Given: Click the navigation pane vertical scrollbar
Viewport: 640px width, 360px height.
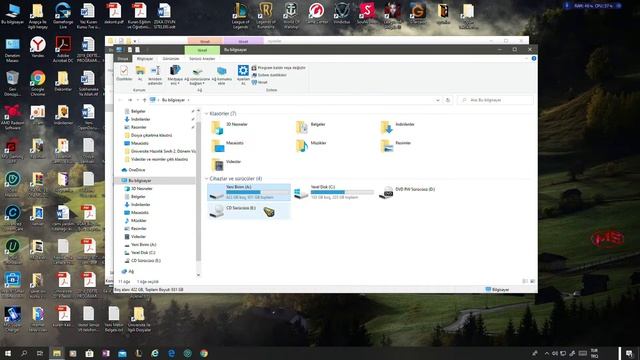Looking at the screenshot, I should (198, 191).
